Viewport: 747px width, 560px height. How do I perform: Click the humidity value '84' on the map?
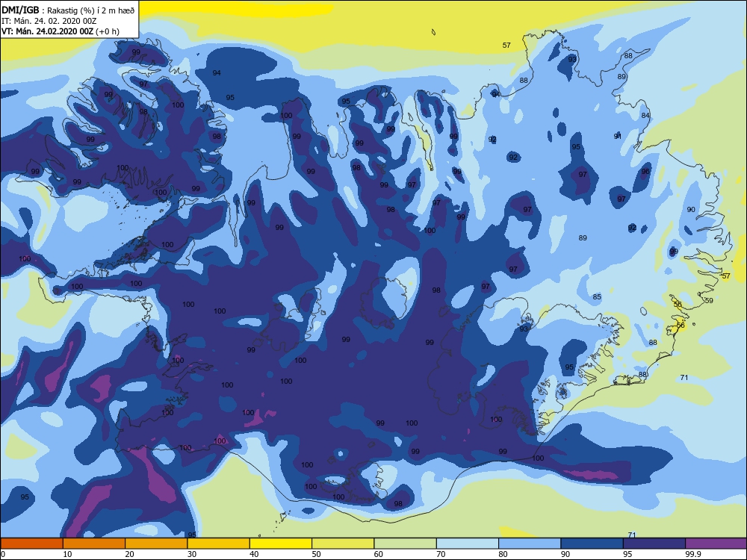click(645, 115)
